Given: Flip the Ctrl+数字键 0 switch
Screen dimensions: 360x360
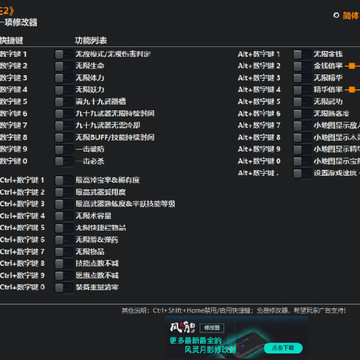Looking at the screenshot, I should (x=64, y=287).
